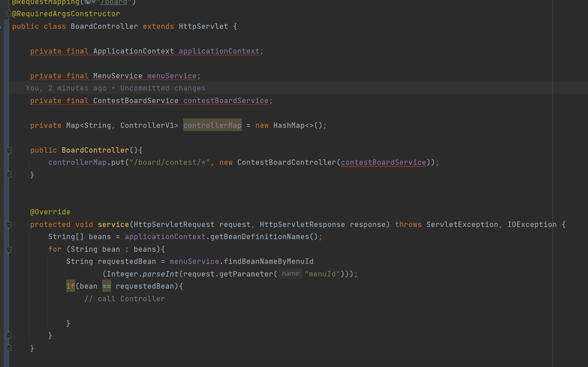Click the "/board/contest/*" string literal
Screen dimensions: 588x367
(170, 162)
